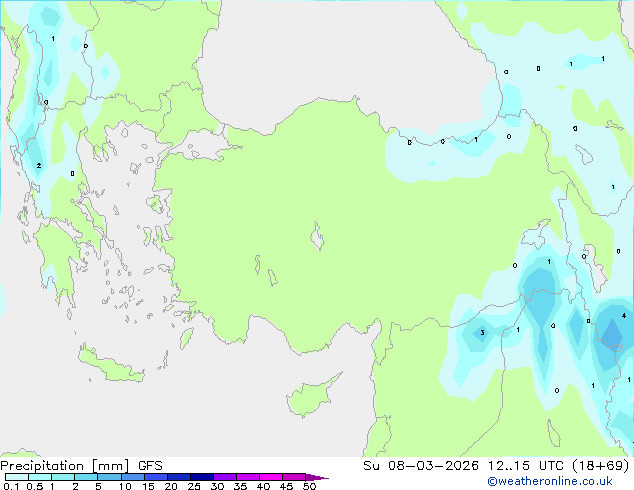Click the legend arrow tip above 50 mm

317,477
